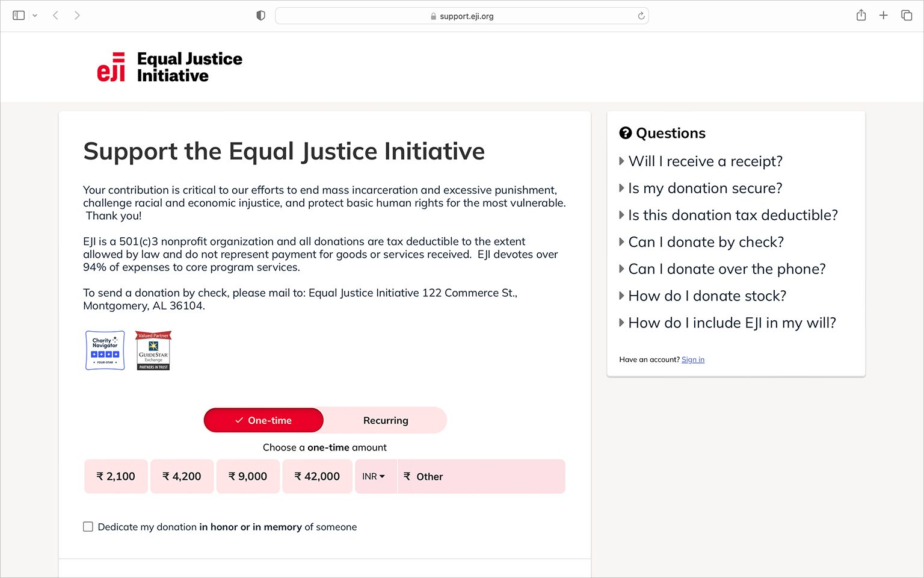Select the One-time donation option
The height and width of the screenshot is (578, 924).
coord(263,420)
